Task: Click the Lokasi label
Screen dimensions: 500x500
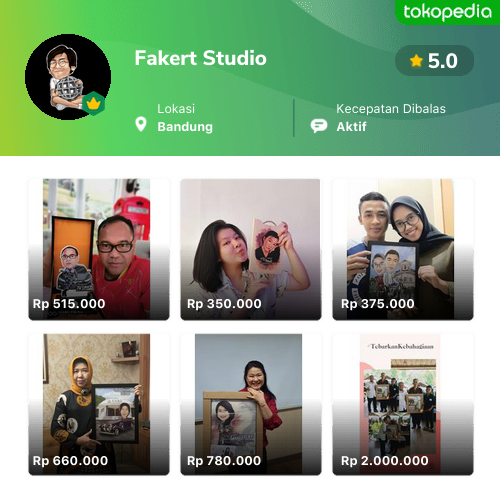Action: (176, 109)
